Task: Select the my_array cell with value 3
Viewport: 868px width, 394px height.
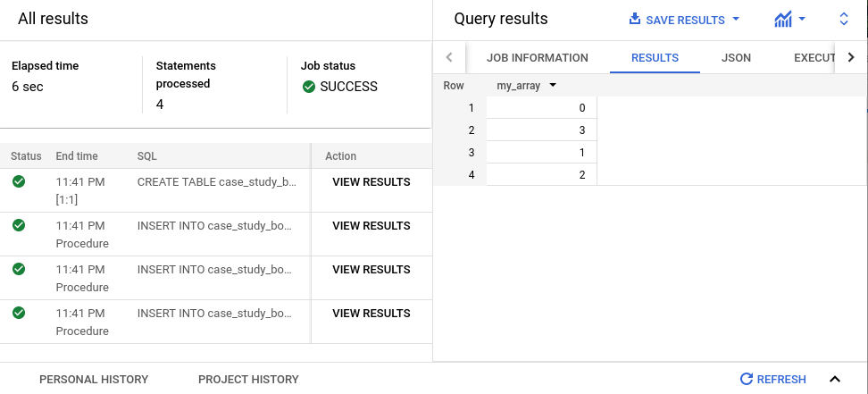Action: pyautogui.click(x=541, y=130)
